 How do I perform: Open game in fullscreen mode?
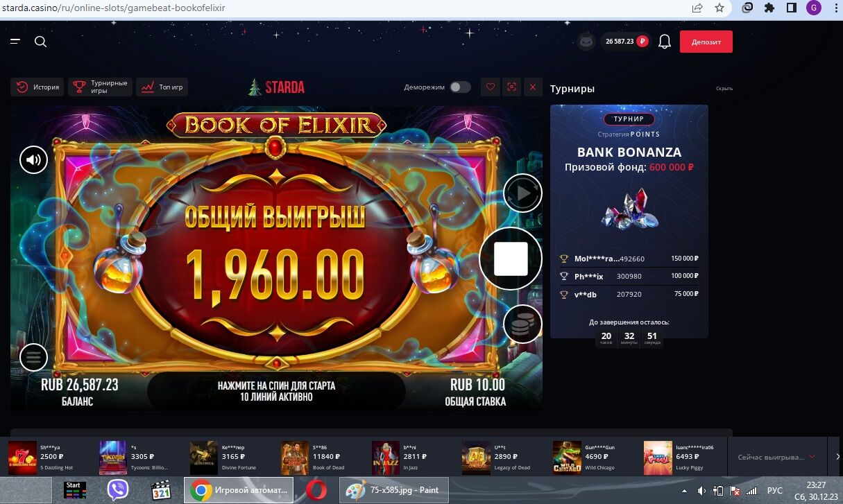click(512, 87)
